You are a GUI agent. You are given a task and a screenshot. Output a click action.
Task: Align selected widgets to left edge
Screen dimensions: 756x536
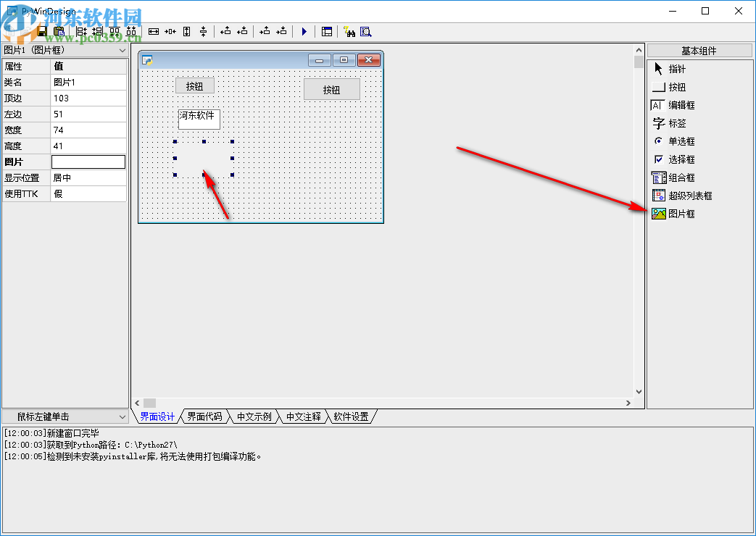click(81, 31)
